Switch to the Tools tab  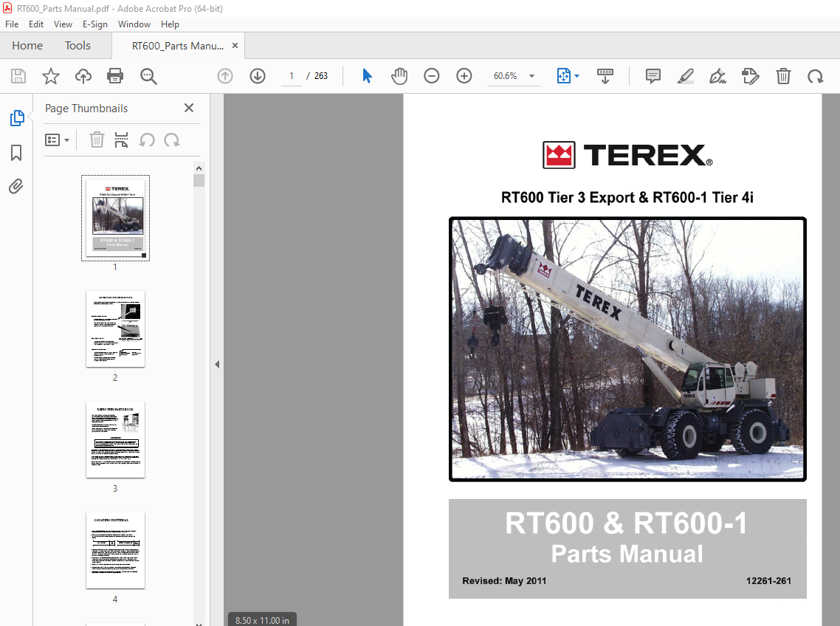78,46
